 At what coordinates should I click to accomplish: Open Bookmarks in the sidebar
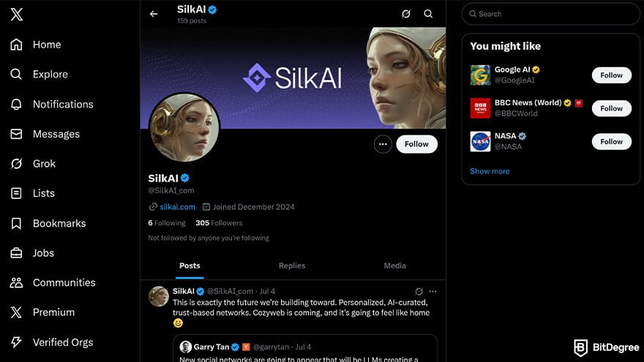pyautogui.click(x=48, y=223)
